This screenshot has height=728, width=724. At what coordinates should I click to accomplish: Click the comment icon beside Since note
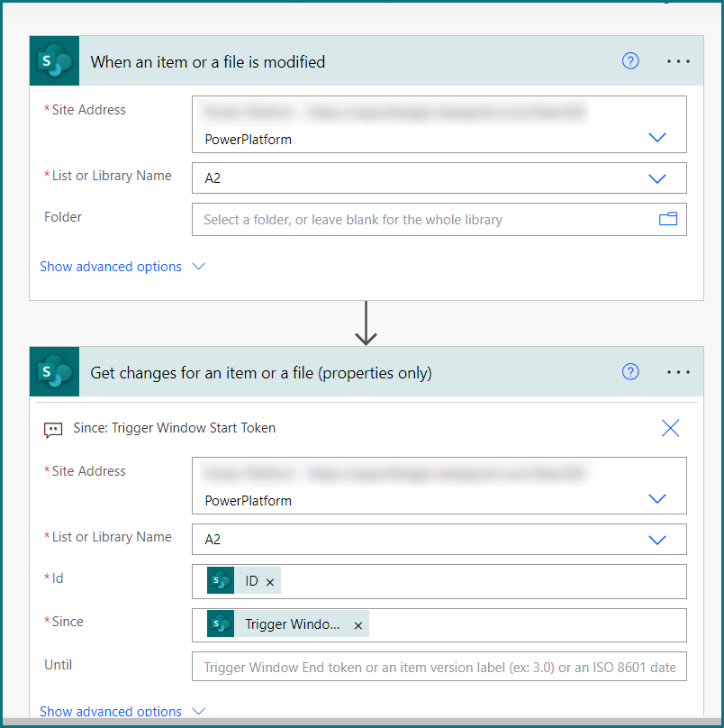click(x=53, y=430)
